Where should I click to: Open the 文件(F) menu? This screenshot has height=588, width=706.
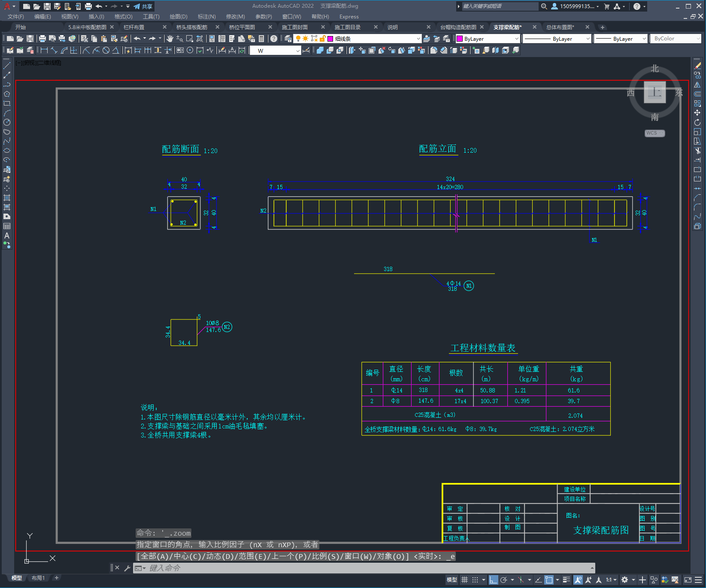[16, 17]
